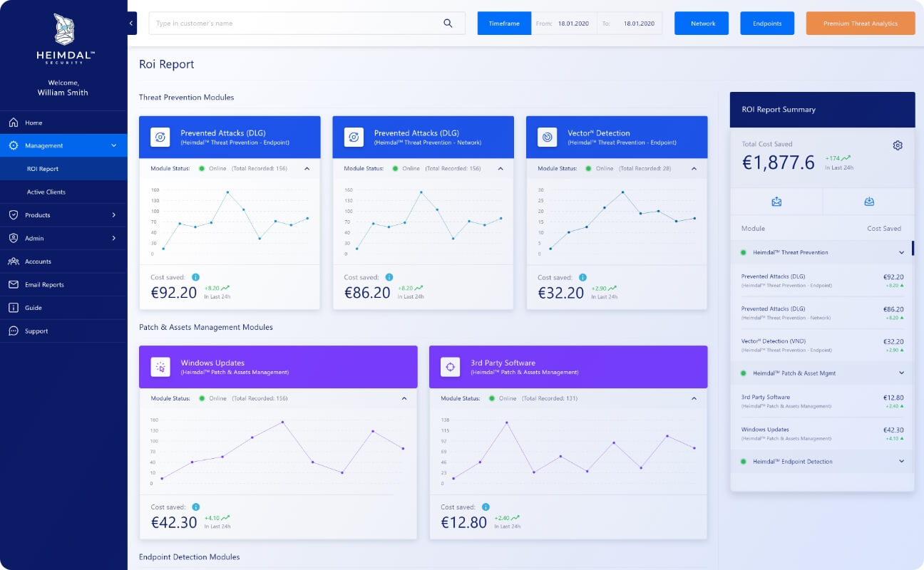Expand the Products menu chevron
This screenshot has width=924, height=570.
coord(114,215)
